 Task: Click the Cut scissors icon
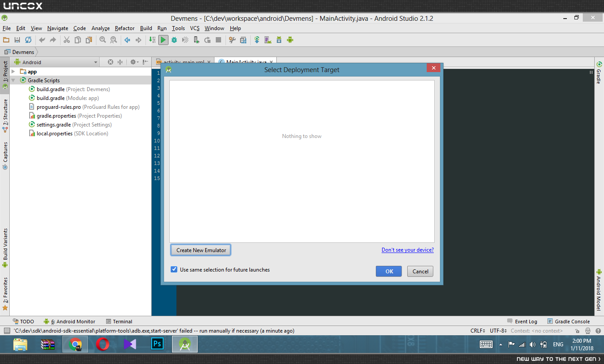[67, 40]
